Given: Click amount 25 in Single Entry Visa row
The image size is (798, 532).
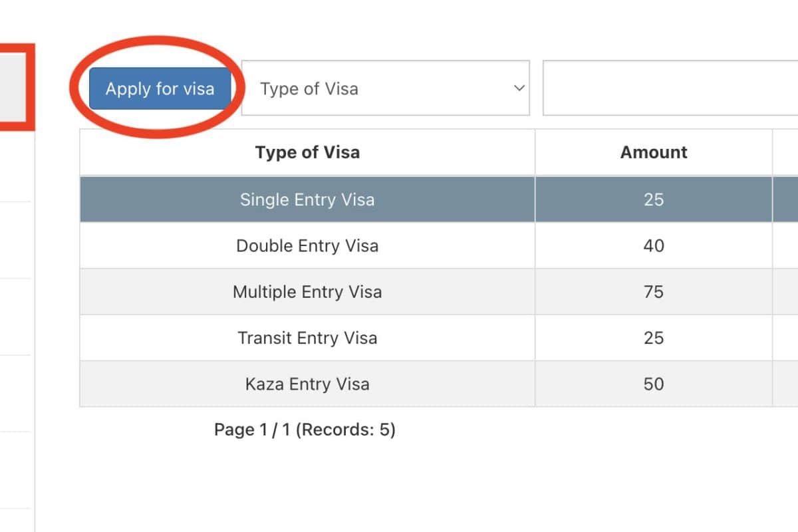Looking at the screenshot, I should click(x=654, y=199).
